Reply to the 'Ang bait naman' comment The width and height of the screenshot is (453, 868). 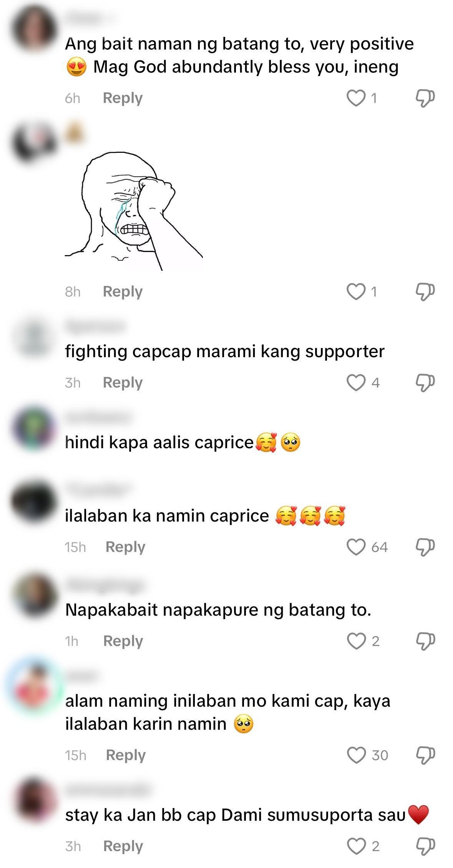(123, 98)
